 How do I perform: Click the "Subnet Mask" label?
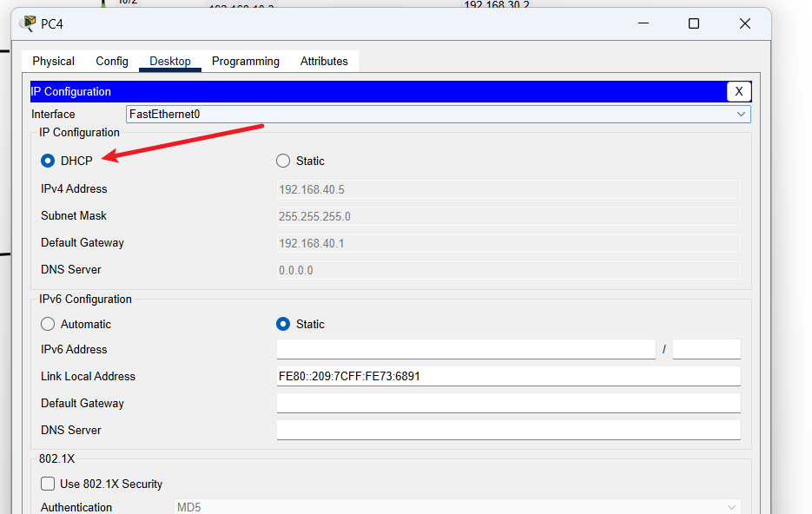(74, 216)
